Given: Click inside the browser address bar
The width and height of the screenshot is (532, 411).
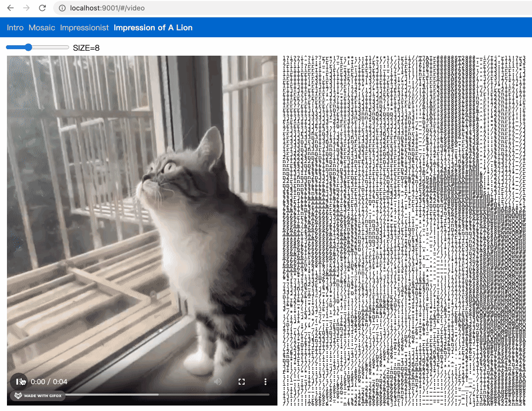Looking at the screenshot, I should coord(124,8).
